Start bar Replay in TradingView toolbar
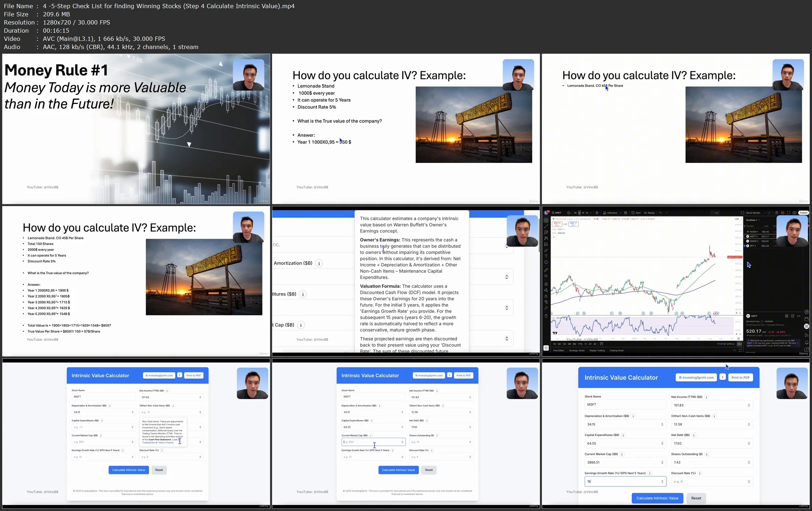 (x=649, y=213)
